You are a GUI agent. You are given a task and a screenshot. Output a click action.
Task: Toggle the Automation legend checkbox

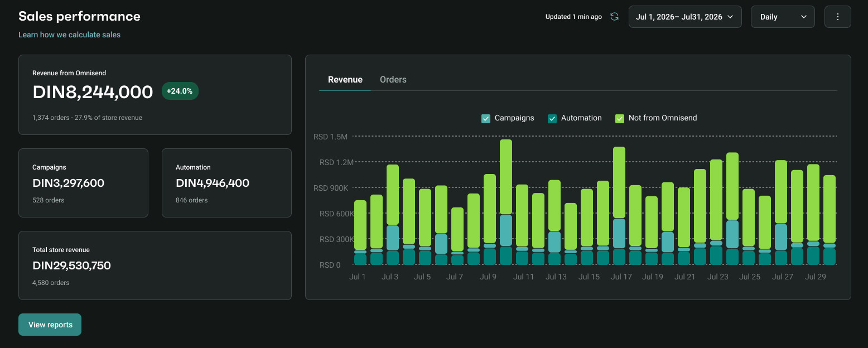(x=552, y=118)
